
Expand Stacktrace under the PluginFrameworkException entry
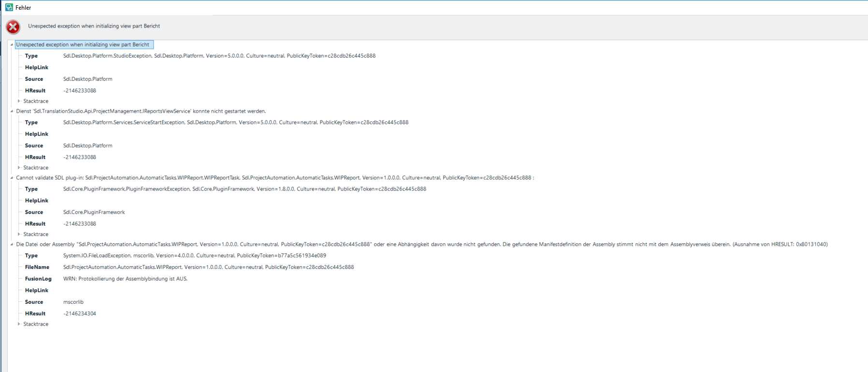19,234
